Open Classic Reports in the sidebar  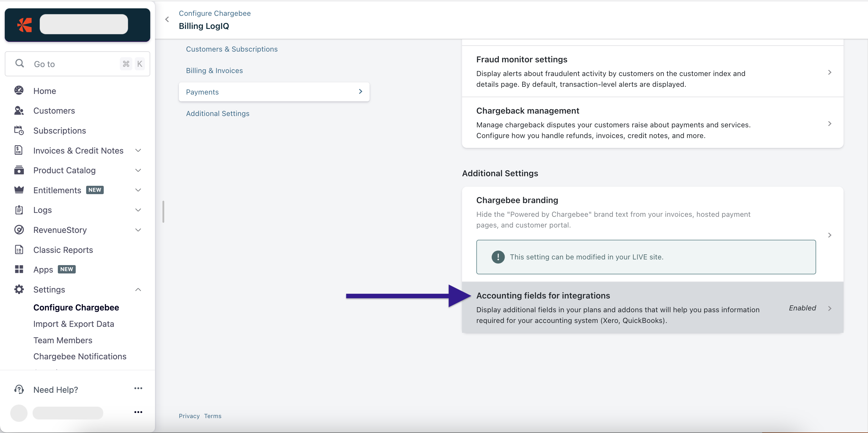(x=63, y=250)
